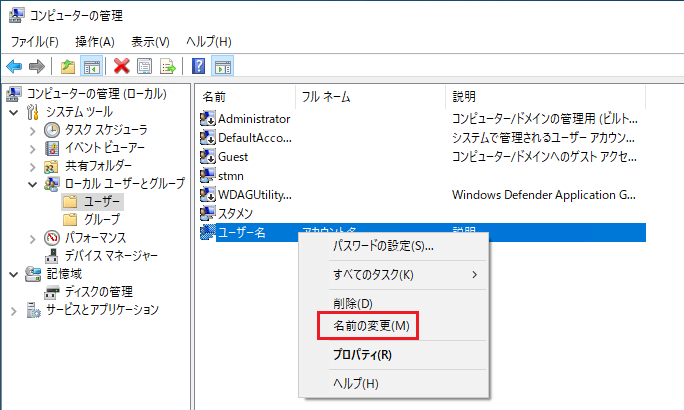Toggle the Show/Hide console tree icon
The image size is (684, 410).
(92, 66)
